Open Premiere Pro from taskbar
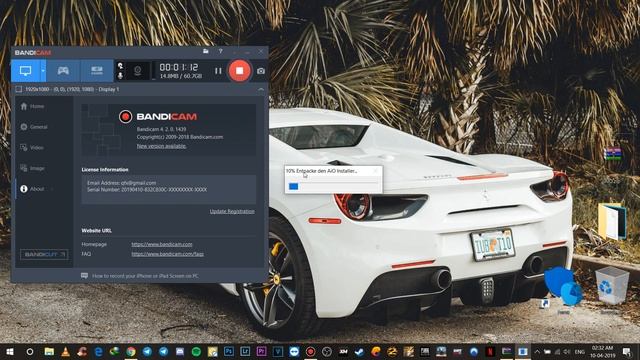 261,351
